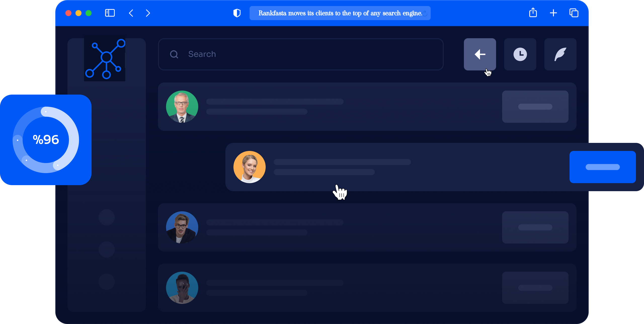Click the share/export browser icon
The height and width of the screenshot is (324, 644).
pyautogui.click(x=533, y=12)
